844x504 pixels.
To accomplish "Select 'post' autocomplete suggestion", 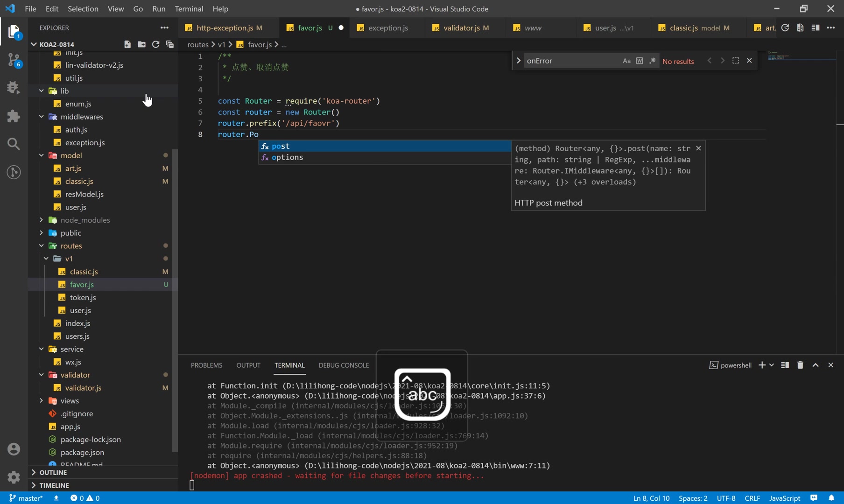I will tap(385, 146).
